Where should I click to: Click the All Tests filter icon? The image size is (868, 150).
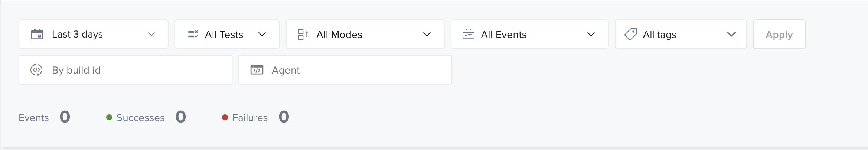click(x=193, y=34)
